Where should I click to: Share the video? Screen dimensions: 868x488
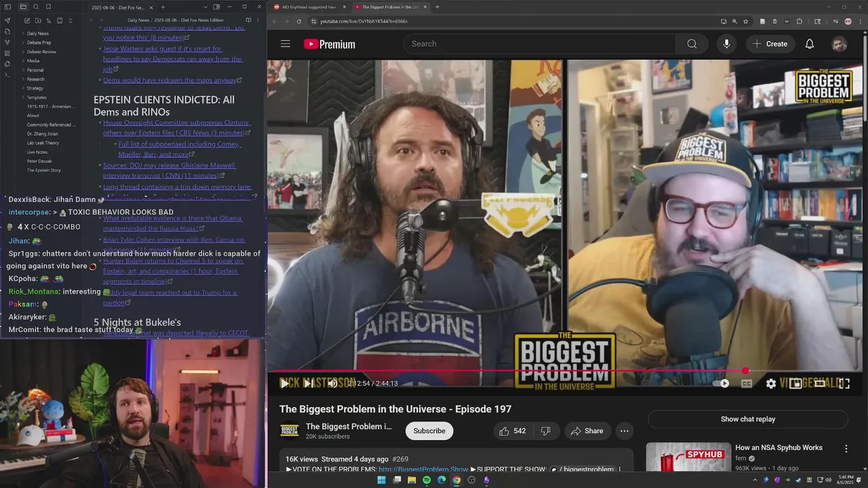tap(587, 431)
